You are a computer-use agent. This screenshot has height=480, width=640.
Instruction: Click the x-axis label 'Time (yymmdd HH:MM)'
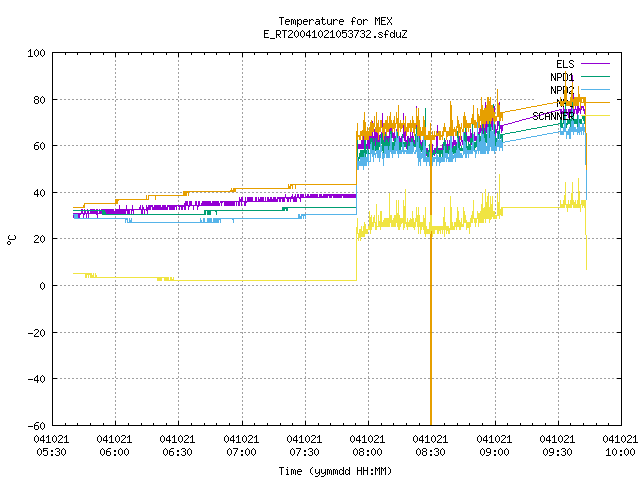(335, 471)
